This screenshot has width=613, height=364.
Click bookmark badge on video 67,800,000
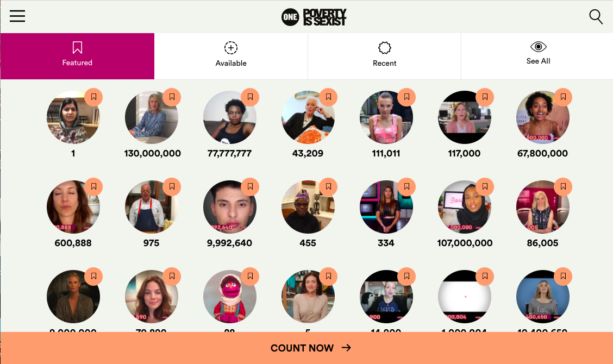563,97
